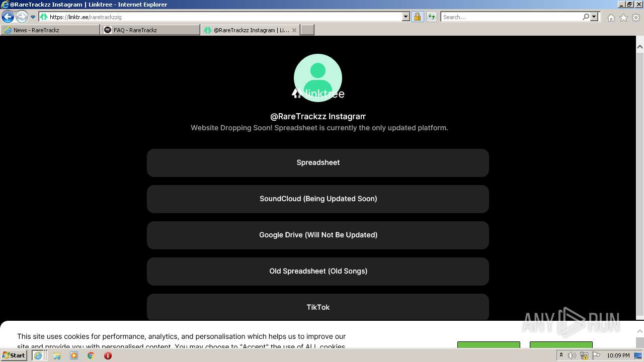Screen dimensions: 644x362
Task: Click the page scrollbar up arrow
Action: point(640,47)
